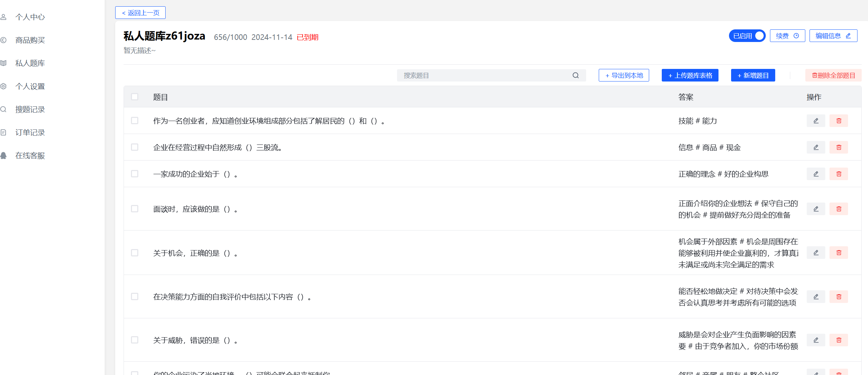Screen dimensions: 868x375
Task: Tick checkbox for 企业在经营过程中 question
Action: pos(134,147)
